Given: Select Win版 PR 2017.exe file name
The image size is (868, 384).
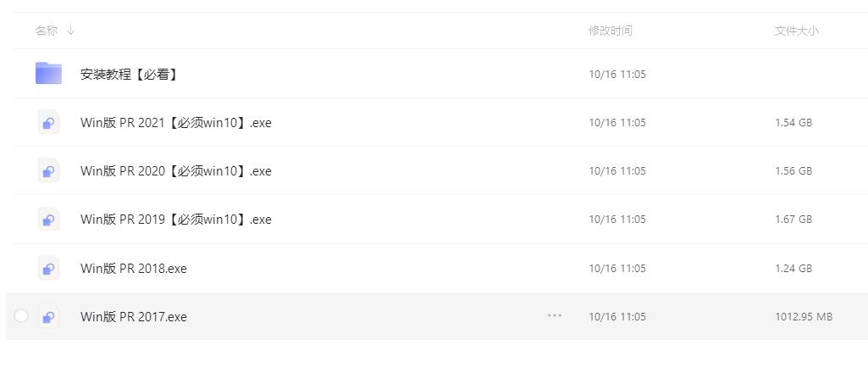Looking at the screenshot, I should [x=134, y=317].
